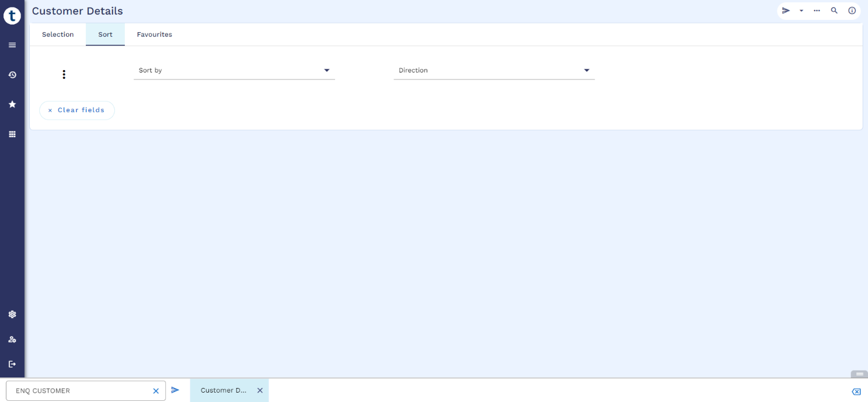
Task: Run the enquiry with top-right send arrow
Action: [x=786, y=11]
